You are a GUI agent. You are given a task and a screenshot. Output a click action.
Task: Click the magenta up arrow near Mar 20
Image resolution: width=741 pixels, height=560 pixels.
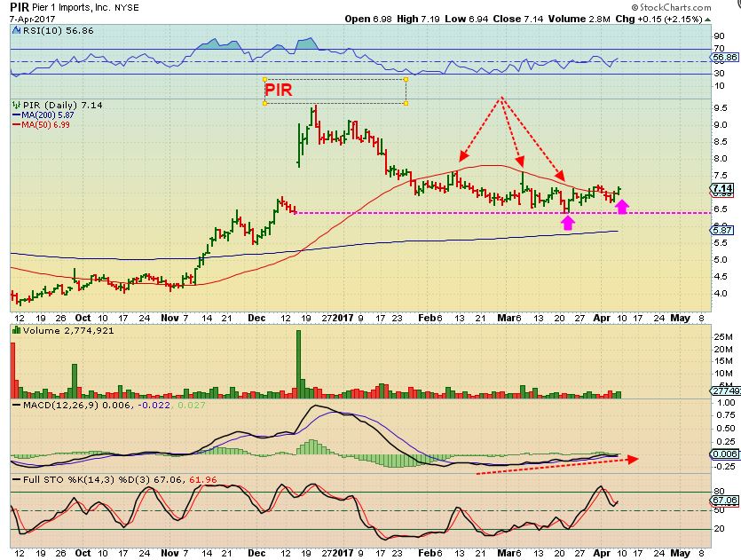[x=568, y=222]
